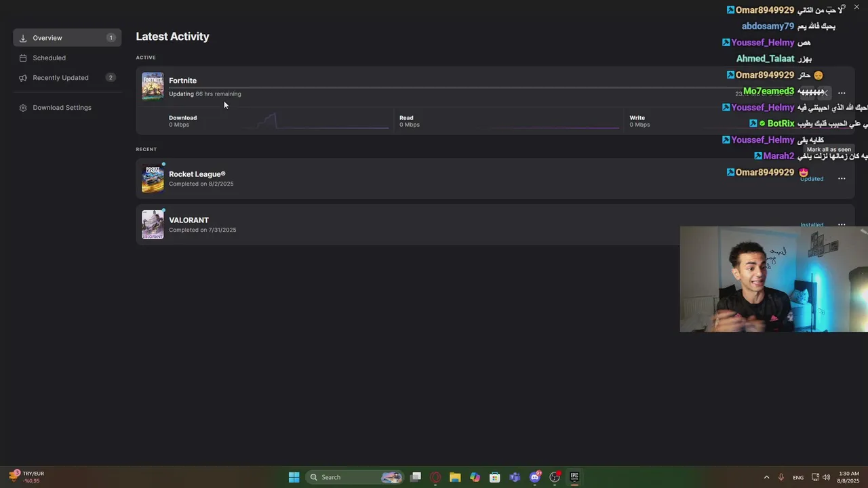The width and height of the screenshot is (868, 488).
Task: Open network settings from the tray icon
Action: [x=815, y=477]
